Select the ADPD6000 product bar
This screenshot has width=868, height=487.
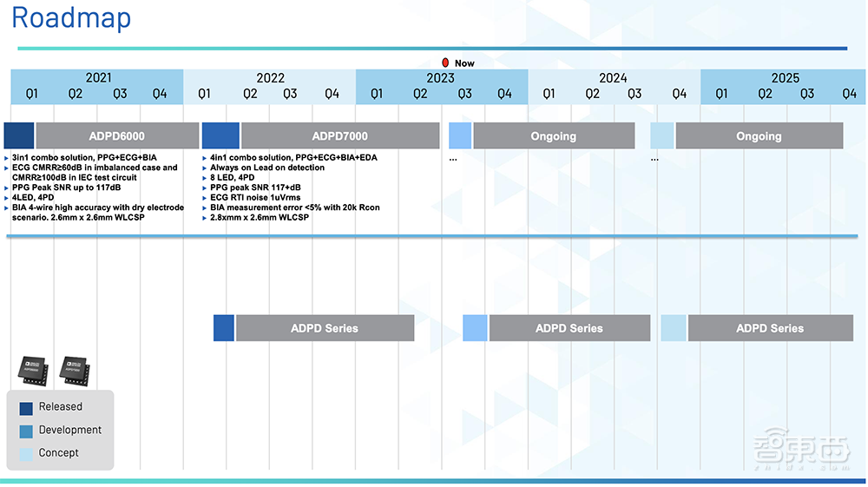pos(117,136)
